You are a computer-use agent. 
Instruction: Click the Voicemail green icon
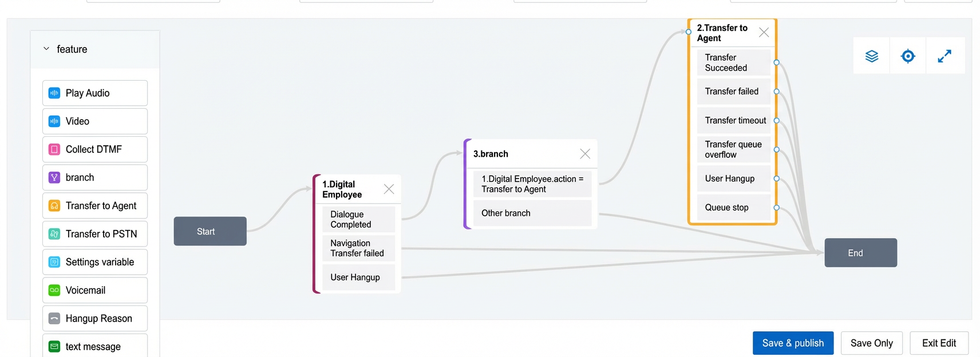coord(54,290)
